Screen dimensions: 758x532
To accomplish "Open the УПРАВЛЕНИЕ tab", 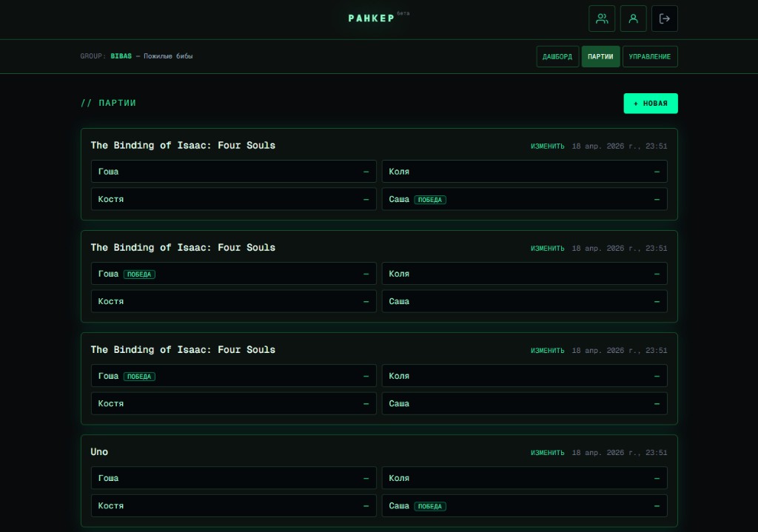I will point(650,57).
